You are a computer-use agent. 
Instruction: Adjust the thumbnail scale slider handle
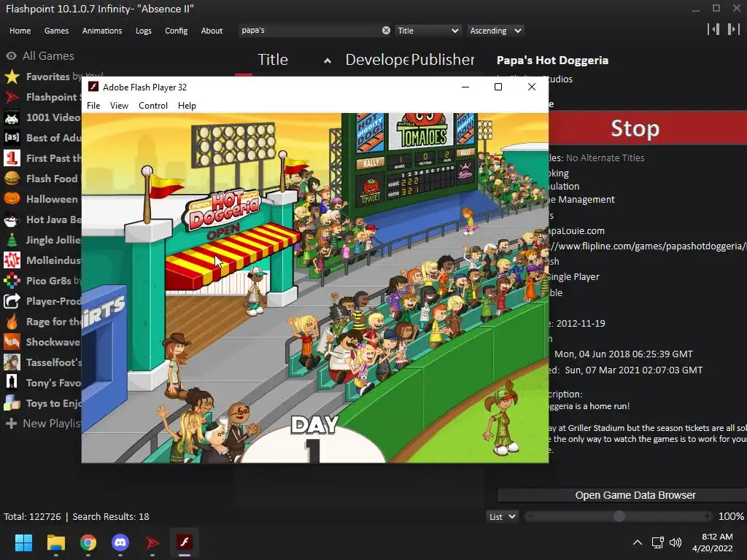(x=619, y=516)
